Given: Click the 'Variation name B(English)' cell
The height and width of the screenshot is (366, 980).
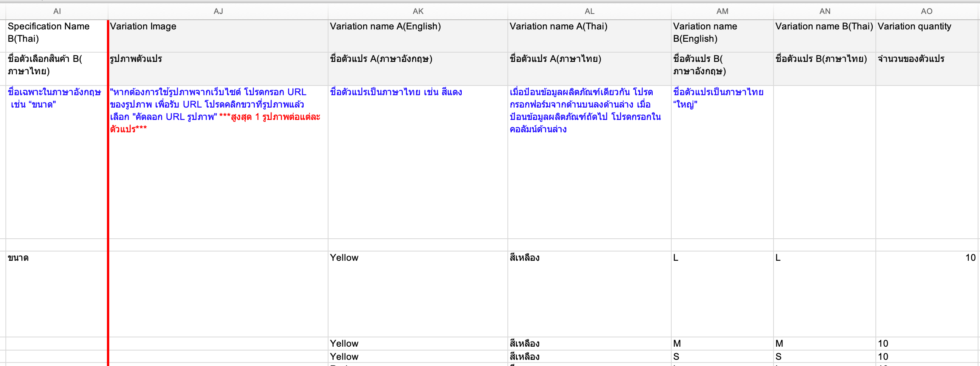Looking at the screenshot, I should [x=722, y=36].
